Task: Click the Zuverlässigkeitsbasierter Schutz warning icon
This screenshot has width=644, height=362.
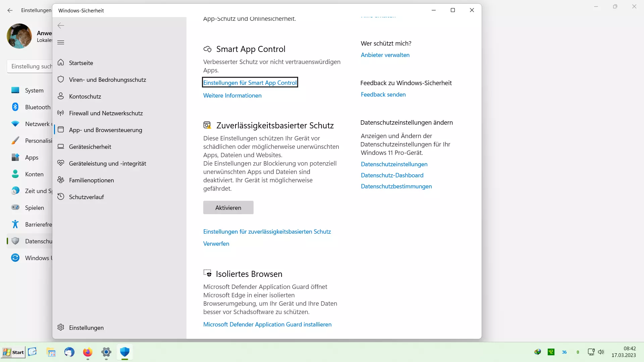Action: [207, 125]
